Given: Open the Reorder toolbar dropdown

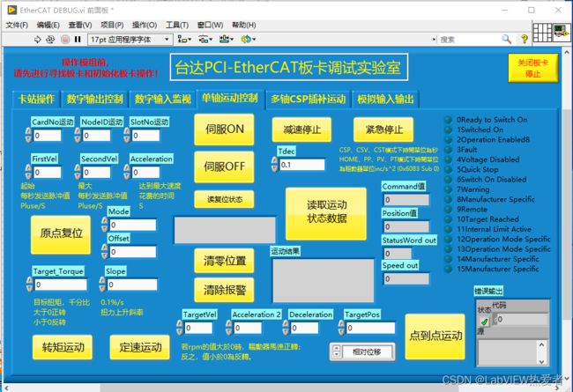Looking at the screenshot, I should click(x=249, y=39).
